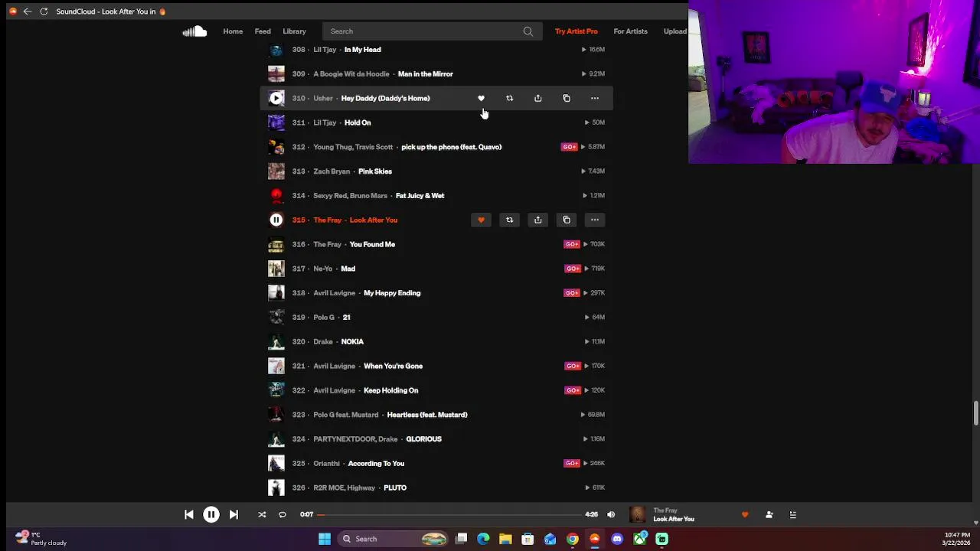The width and height of the screenshot is (980, 551).
Task: Open The Fray You Found Me
Action: pyautogui.click(x=372, y=244)
